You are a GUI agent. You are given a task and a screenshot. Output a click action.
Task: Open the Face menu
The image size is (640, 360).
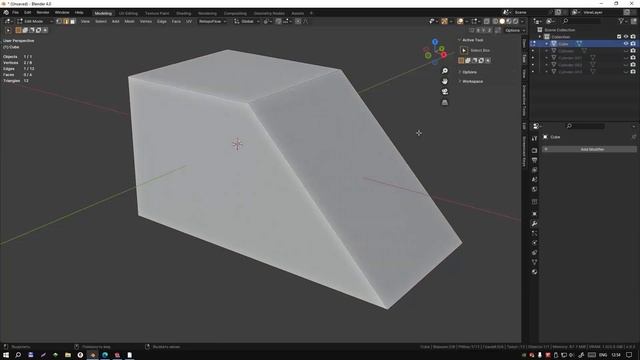click(x=176, y=21)
